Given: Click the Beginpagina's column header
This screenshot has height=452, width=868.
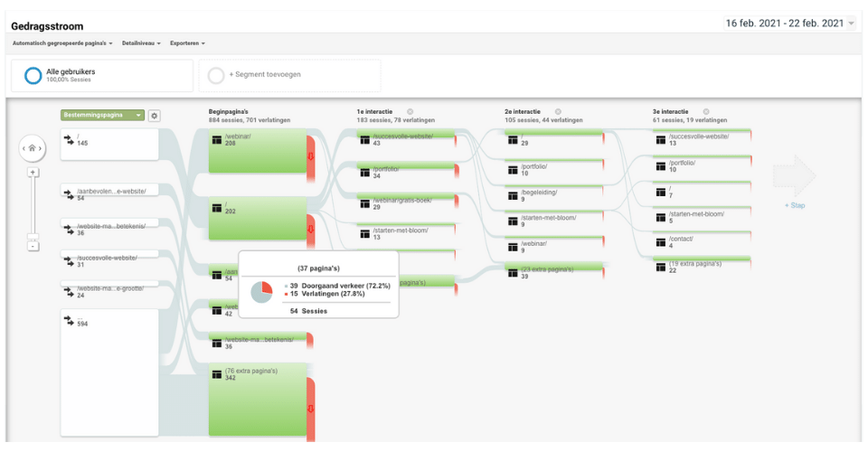Looking at the screenshot, I should tap(228, 112).
